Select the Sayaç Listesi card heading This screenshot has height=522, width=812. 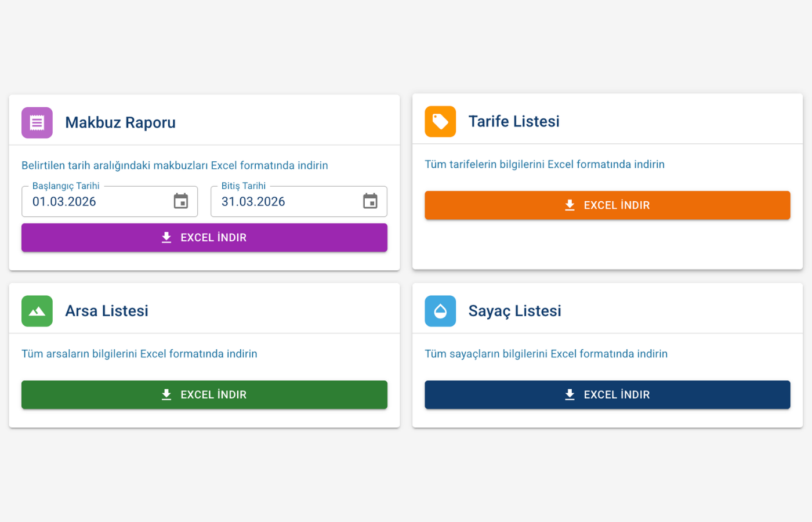point(514,311)
